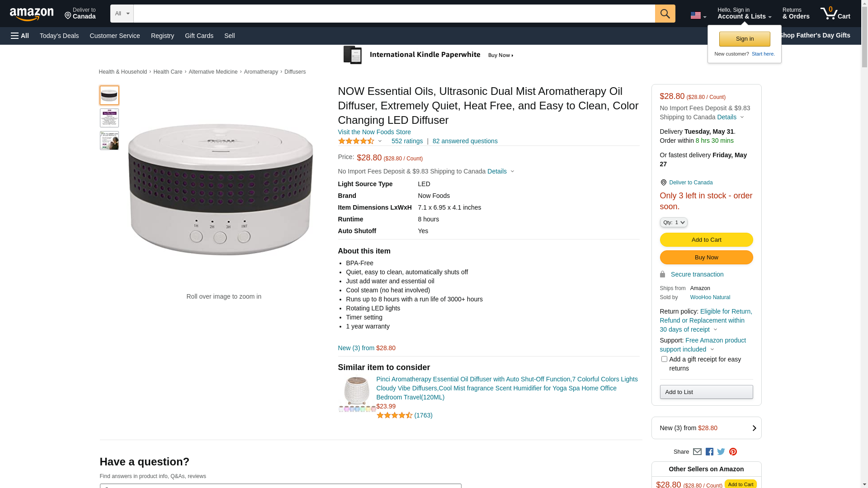This screenshot has height=488, width=868.
Task: Expand the star ratings breakdown arrow
Action: (380, 141)
